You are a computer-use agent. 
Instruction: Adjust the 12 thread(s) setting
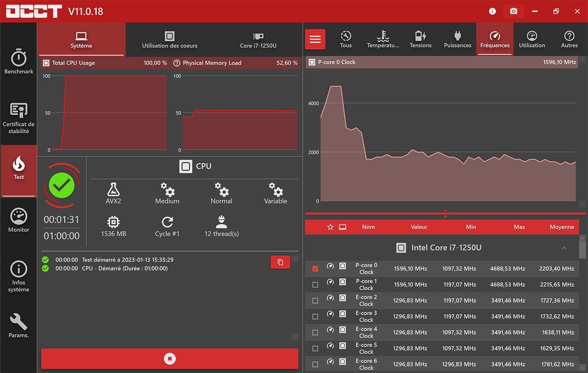(x=221, y=226)
